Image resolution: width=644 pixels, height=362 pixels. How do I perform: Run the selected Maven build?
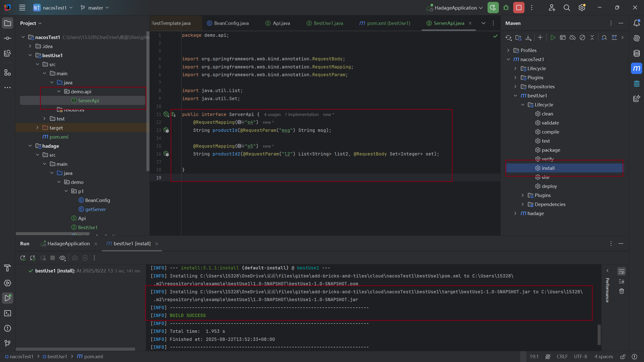point(553,38)
